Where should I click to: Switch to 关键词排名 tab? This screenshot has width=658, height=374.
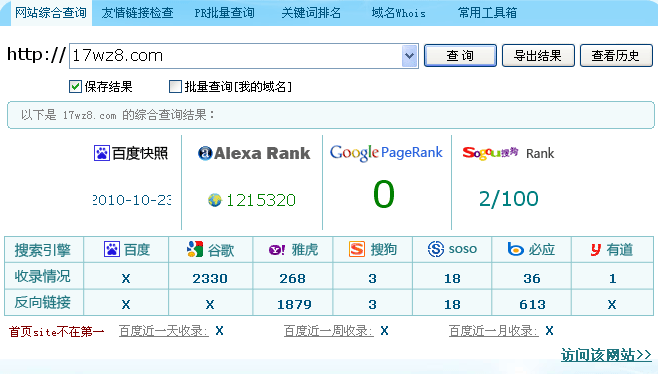(311, 13)
